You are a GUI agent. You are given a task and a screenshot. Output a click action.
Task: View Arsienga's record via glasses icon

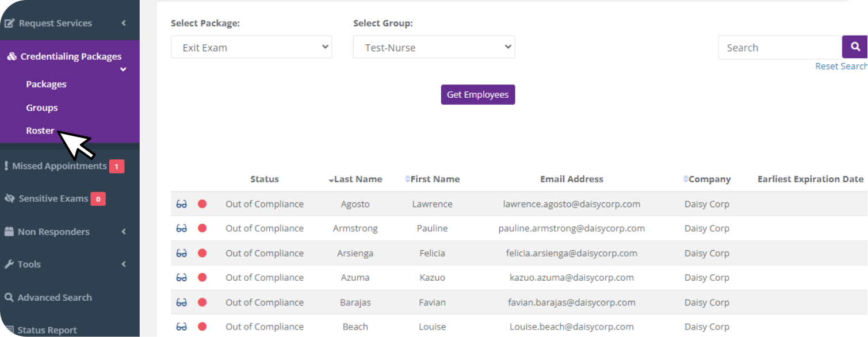tap(182, 253)
